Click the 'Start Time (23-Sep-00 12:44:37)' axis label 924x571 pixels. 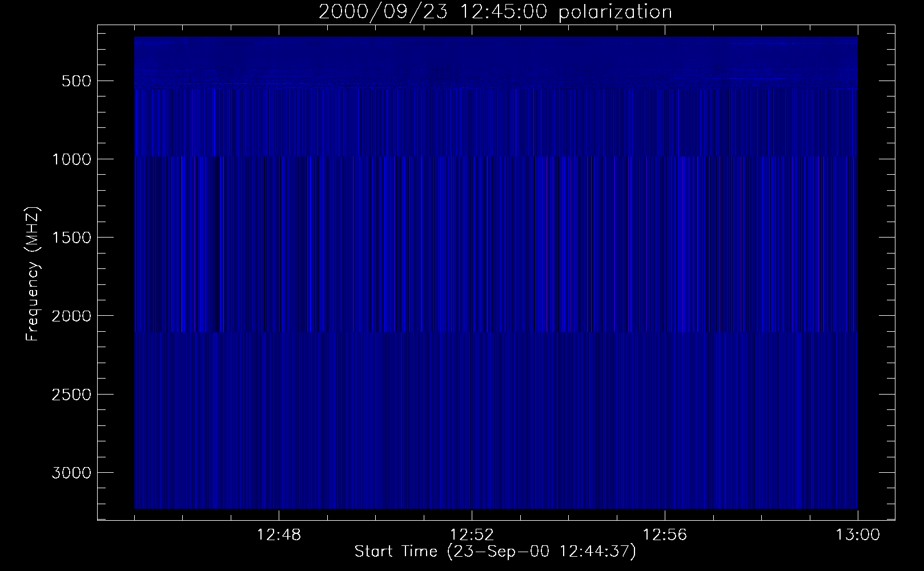tap(495, 552)
